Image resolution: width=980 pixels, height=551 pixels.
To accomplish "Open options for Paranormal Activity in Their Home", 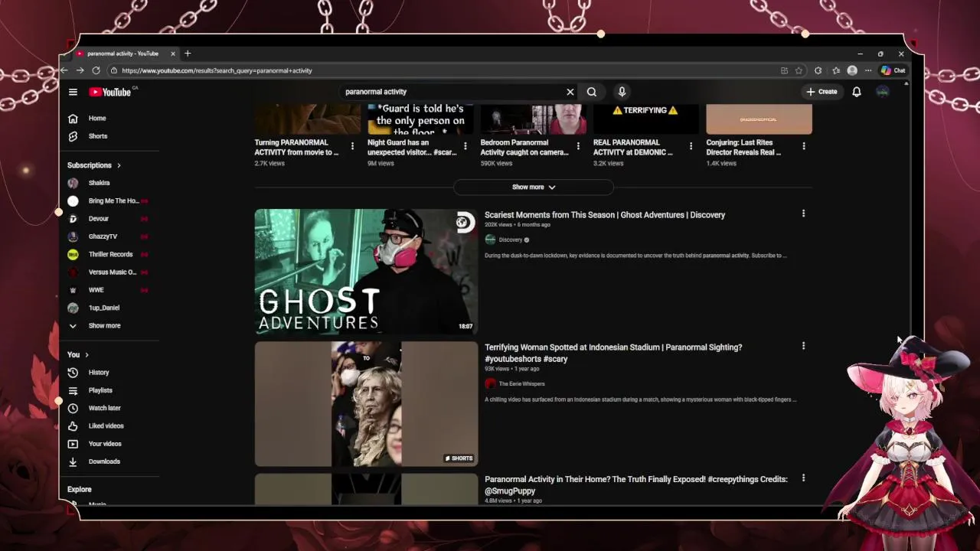I will [x=803, y=478].
